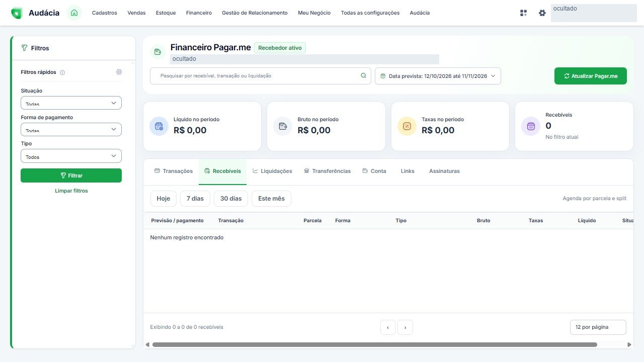Open the 12 por página selector
Screen dimensions: 644x362
tap(598, 327)
